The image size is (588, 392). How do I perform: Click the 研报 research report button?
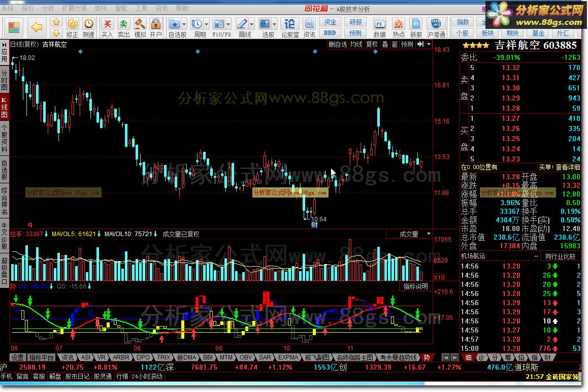tap(355, 22)
